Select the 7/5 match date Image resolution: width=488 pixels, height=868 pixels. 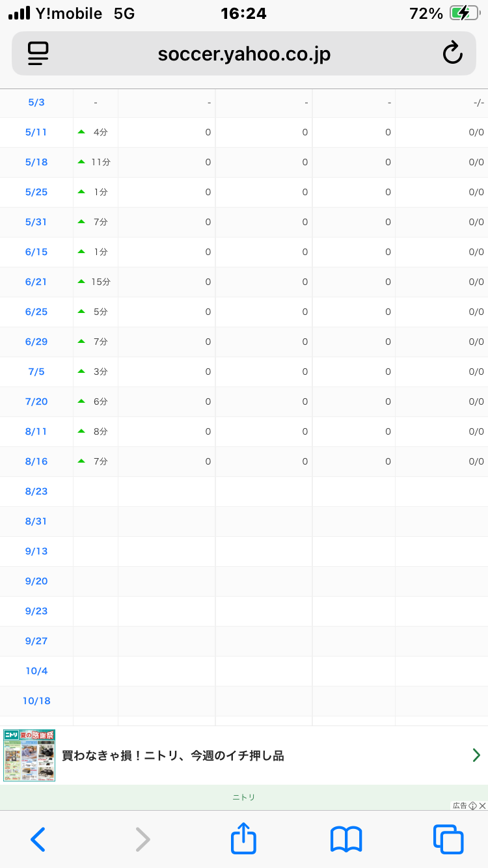[36, 372]
